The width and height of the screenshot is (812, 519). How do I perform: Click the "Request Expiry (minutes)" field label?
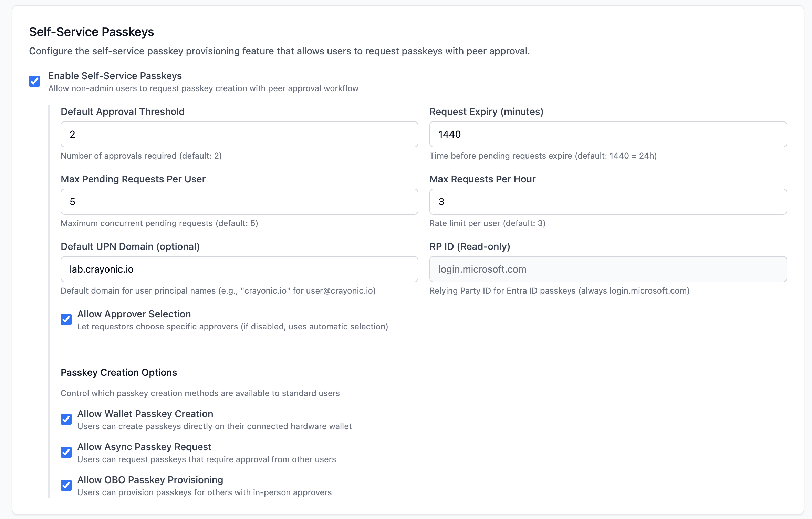pos(486,112)
